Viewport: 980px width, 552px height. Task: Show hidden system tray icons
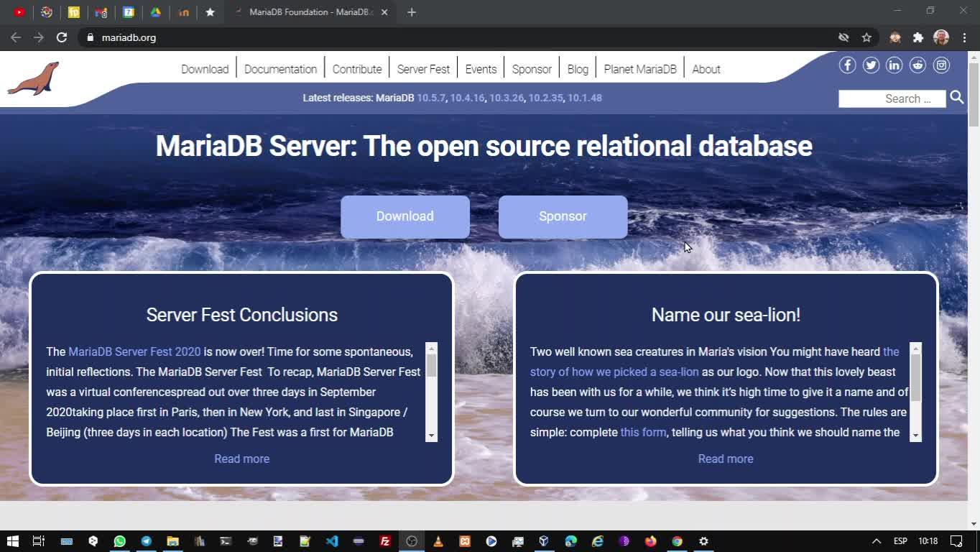click(x=876, y=541)
